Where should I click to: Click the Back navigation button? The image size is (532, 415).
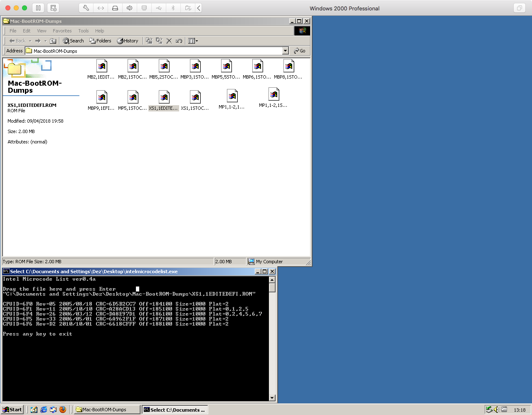point(17,41)
